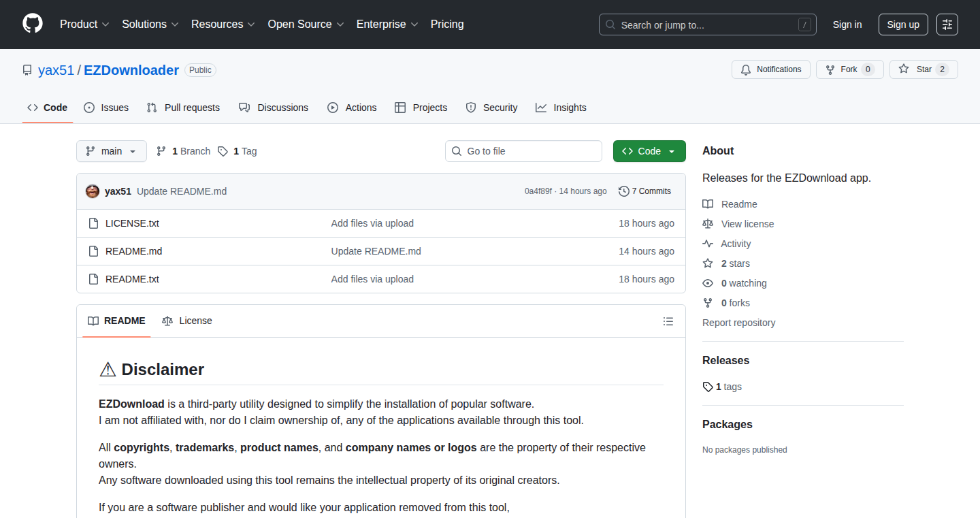This screenshot has height=518, width=980.
Task: Click the 18 hours ago timestamp for LICENSE.txt
Action: [647, 223]
